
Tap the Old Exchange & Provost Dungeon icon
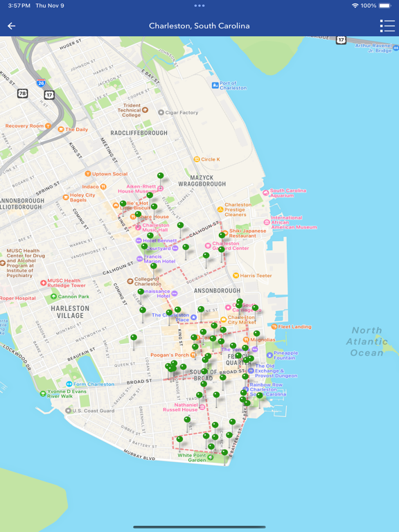251,371
